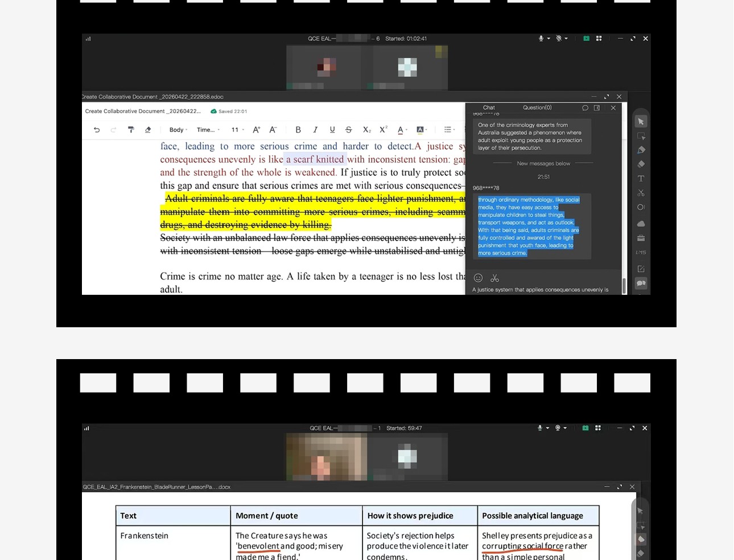Click the redo arrow in the document toolbar
The width and height of the screenshot is (734, 560).
[x=113, y=130]
